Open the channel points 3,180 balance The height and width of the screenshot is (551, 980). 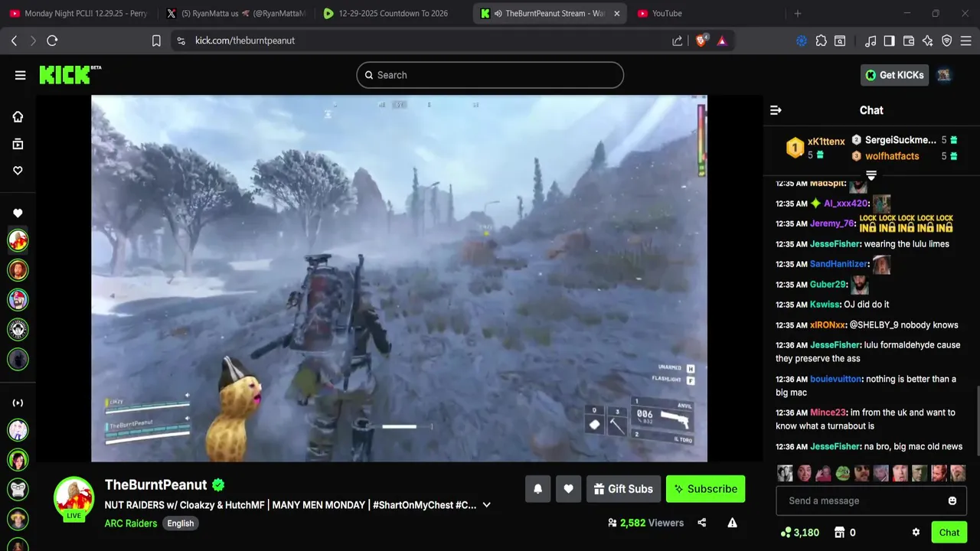point(799,533)
